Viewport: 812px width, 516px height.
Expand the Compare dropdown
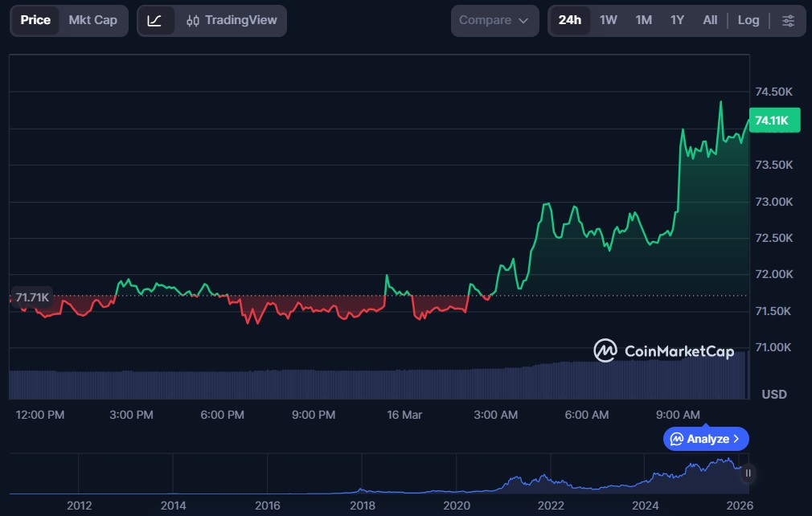click(494, 21)
